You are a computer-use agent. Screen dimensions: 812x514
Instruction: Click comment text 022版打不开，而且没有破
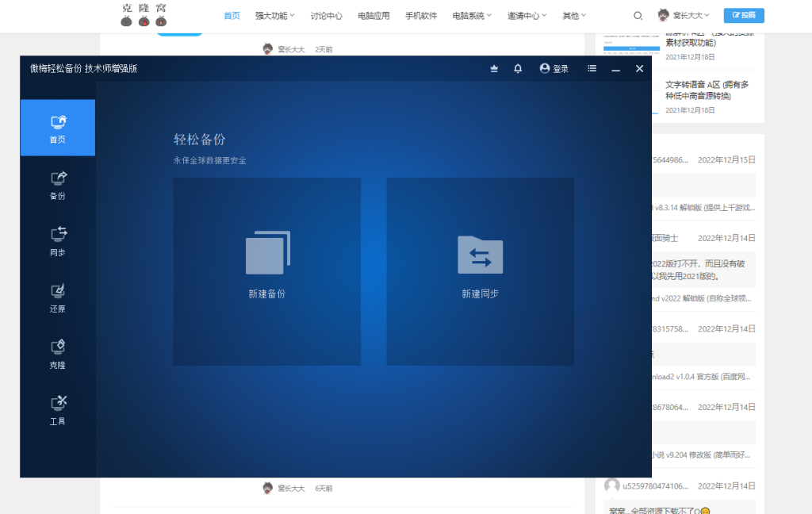[x=698, y=263]
